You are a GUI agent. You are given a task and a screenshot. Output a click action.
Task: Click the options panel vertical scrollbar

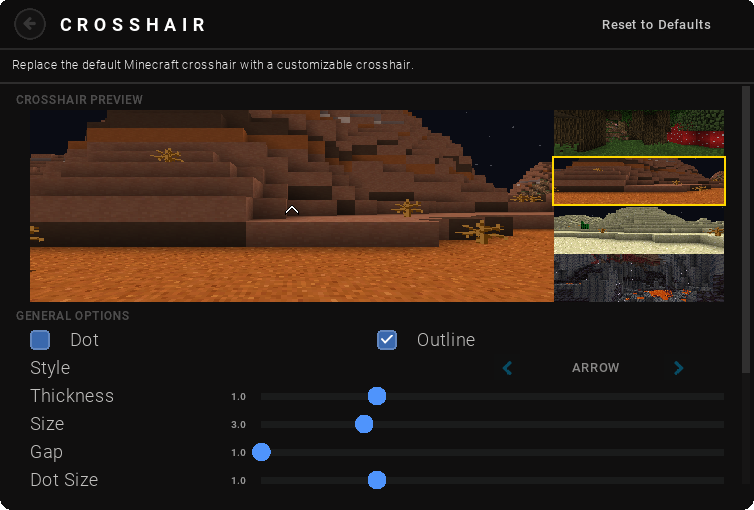click(x=746, y=229)
